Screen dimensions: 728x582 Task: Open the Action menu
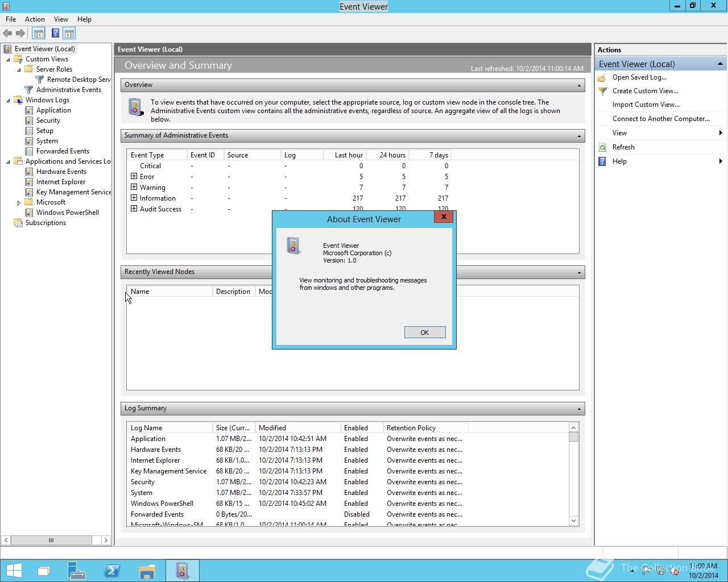[35, 19]
